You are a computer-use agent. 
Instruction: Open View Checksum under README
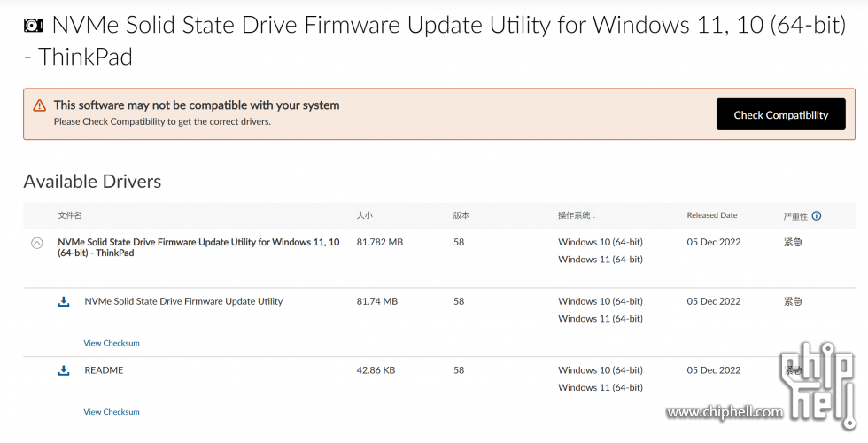(112, 412)
